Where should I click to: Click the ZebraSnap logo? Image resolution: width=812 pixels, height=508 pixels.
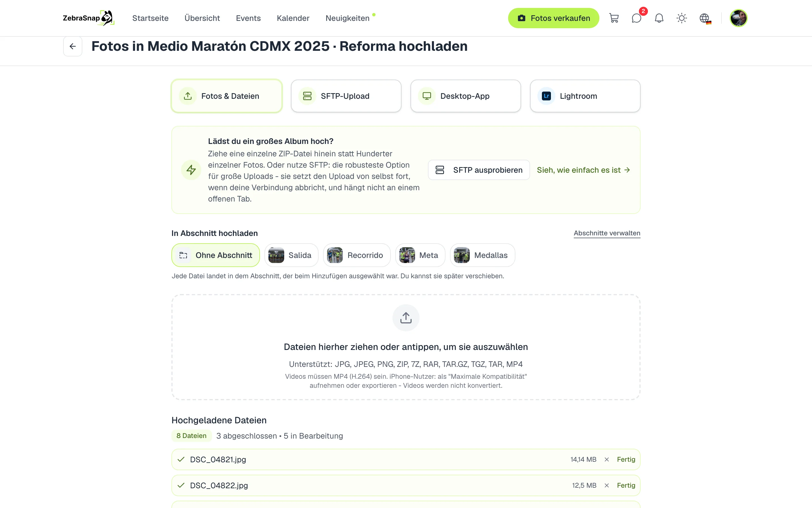click(x=89, y=18)
